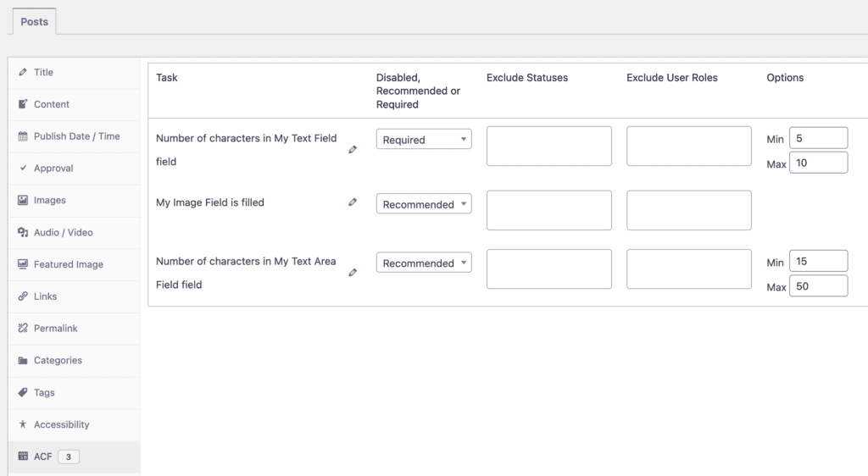Expand the Recommended dropdown for My Image Field
868x476 pixels.
coord(424,204)
